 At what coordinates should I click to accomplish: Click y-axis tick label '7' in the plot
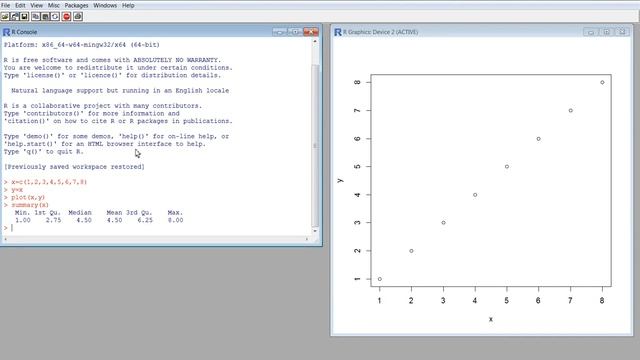click(x=357, y=110)
